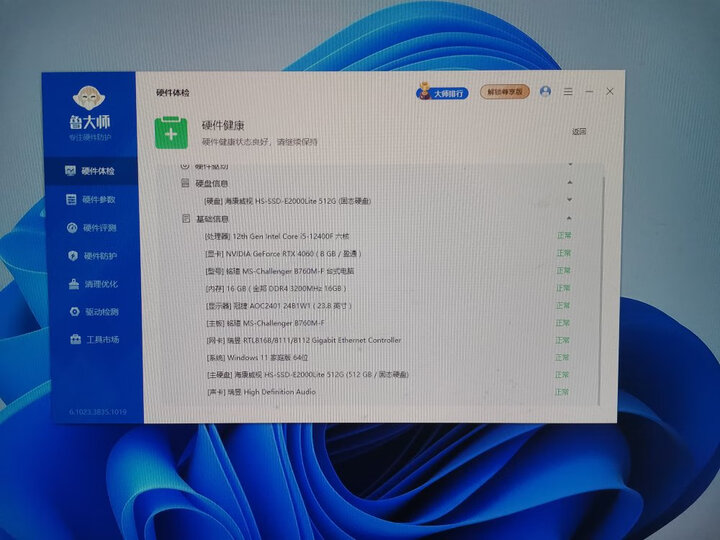This screenshot has height=540, width=720.
Task: Click the 鲁大师 monkey logo
Action: 89,98
